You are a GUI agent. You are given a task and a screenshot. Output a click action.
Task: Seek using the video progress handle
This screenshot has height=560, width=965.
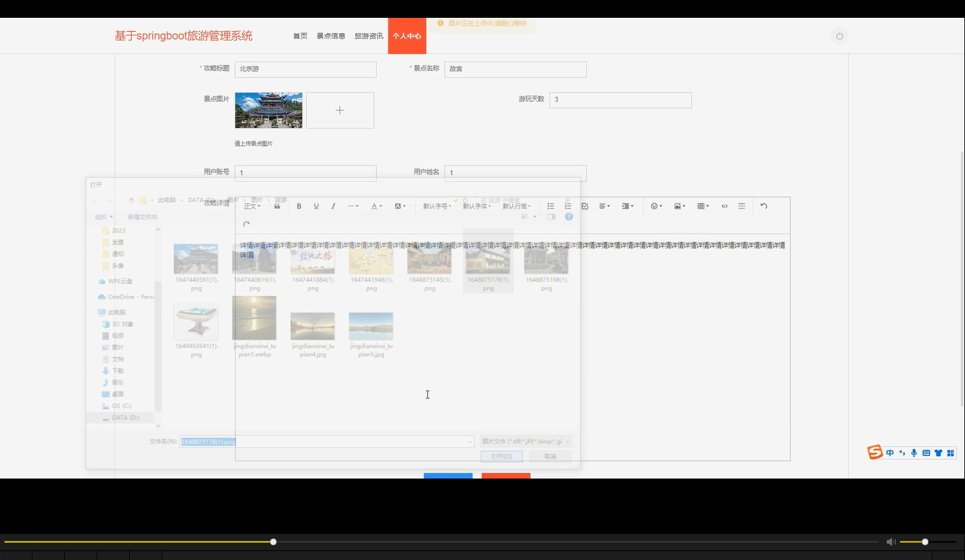pyautogui.click(x=273, y=542)
